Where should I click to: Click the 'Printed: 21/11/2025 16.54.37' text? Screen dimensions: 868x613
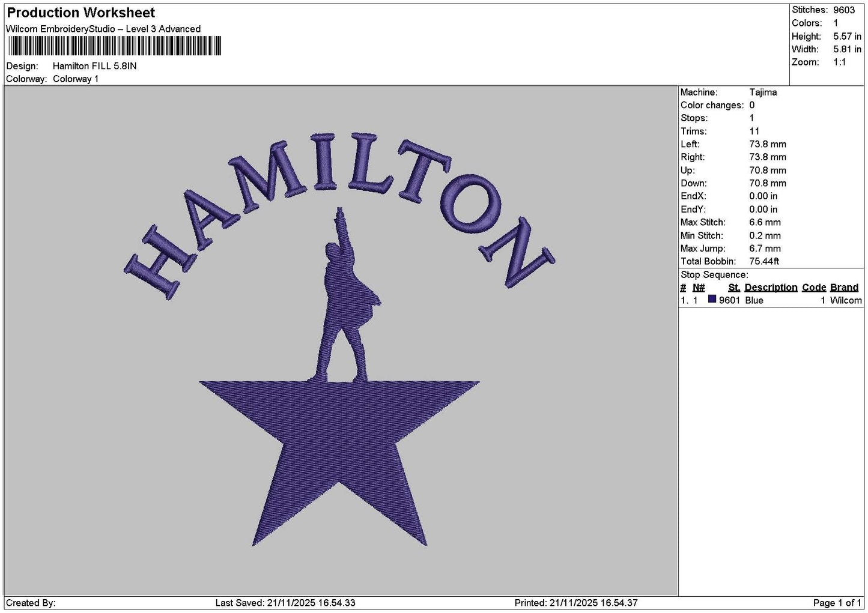tap(576, 603)
